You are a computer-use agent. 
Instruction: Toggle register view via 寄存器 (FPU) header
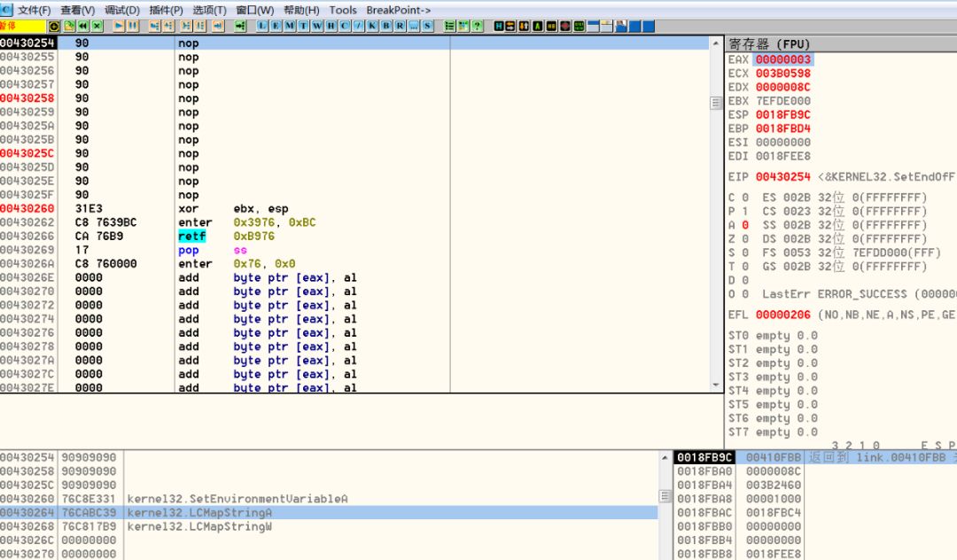[769, 44]
